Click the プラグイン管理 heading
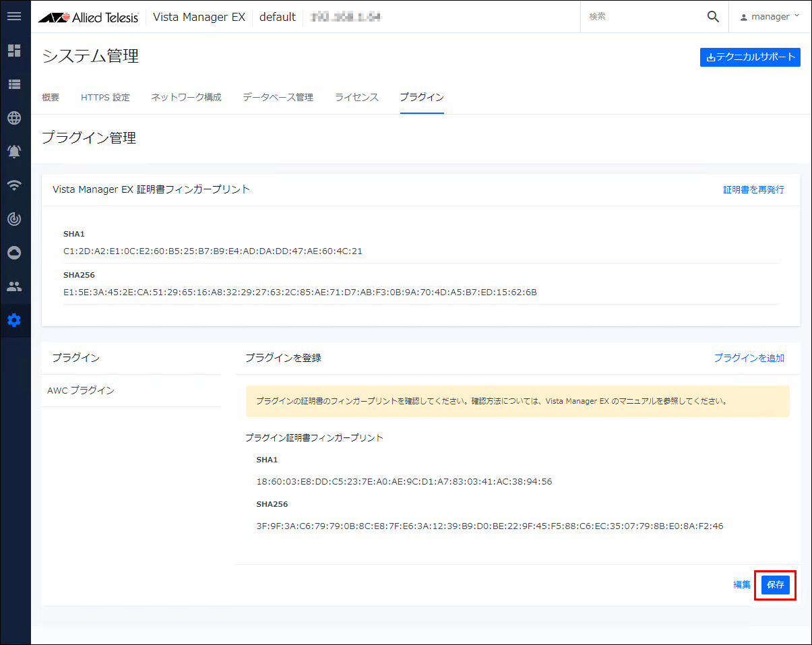Screen dimensions: 812x645 pyautogui.click(x=89, y=138)
